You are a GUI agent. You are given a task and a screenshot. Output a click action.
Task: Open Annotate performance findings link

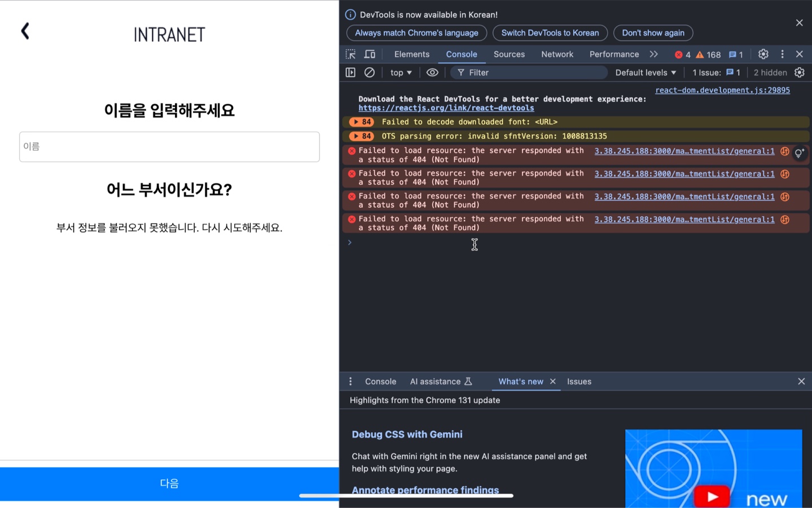tap(425, 490)
